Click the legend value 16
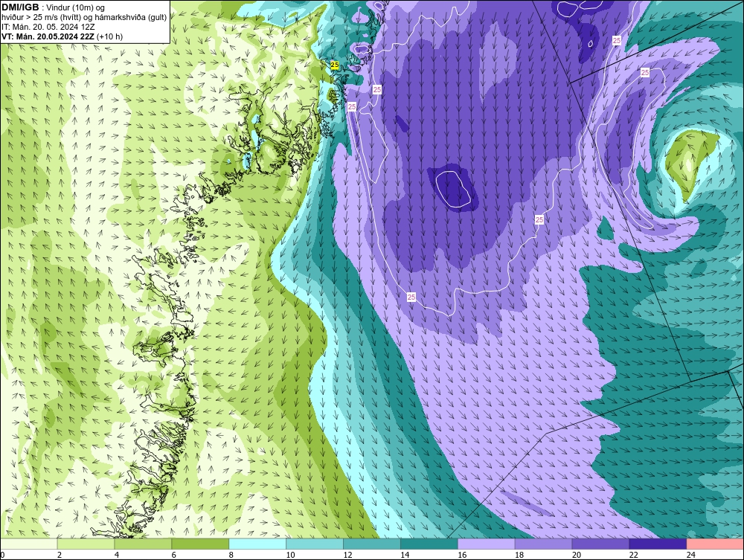The height and width of the screenshot is (560, 744). pyautogui.click(x=462, y=555)
